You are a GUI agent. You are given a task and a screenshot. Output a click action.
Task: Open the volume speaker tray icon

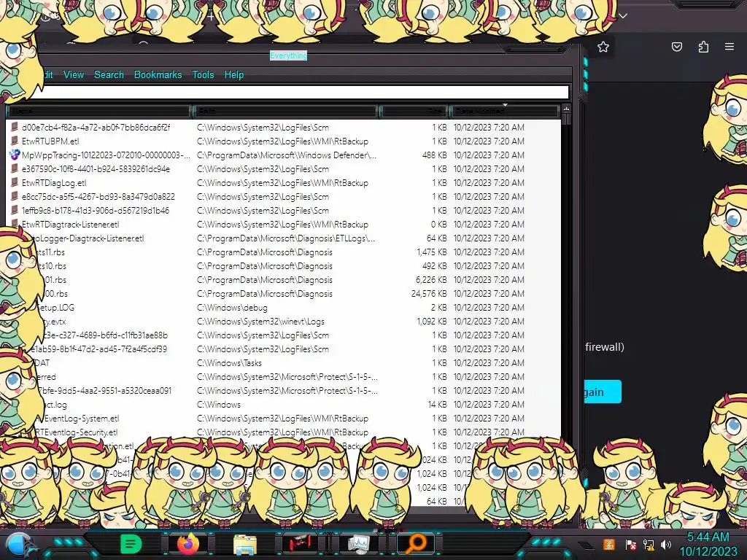[666, 544]
